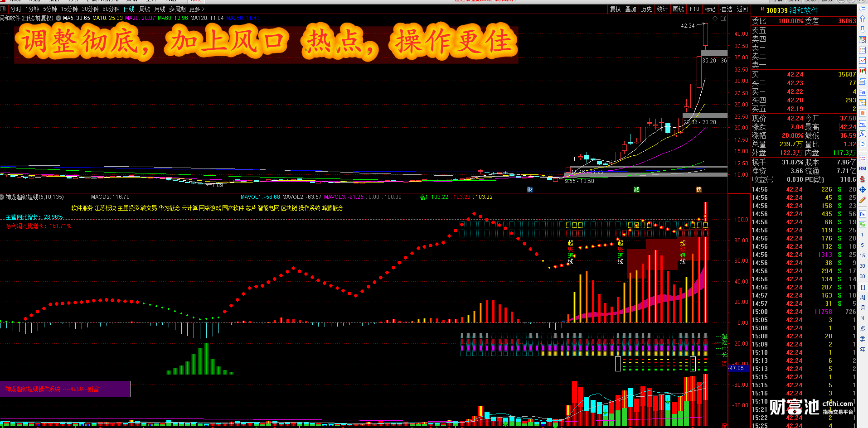Select the 30-minute period in right sidebar

tap(862, 266)
